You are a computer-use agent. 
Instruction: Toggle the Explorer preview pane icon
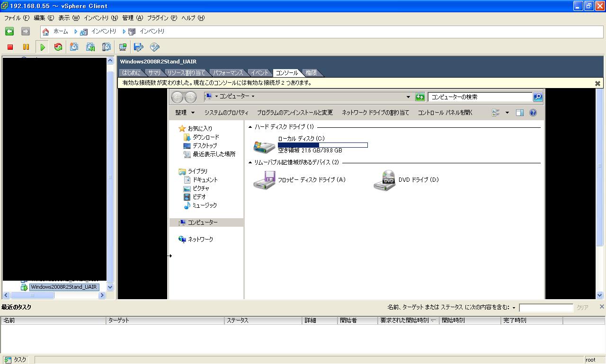click(520, 113)
